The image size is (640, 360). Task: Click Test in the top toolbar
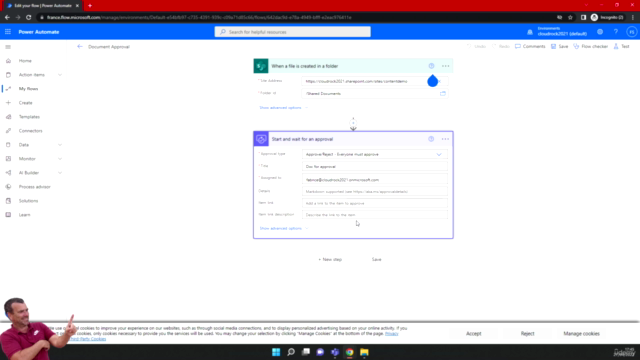[x=621, y=47]
